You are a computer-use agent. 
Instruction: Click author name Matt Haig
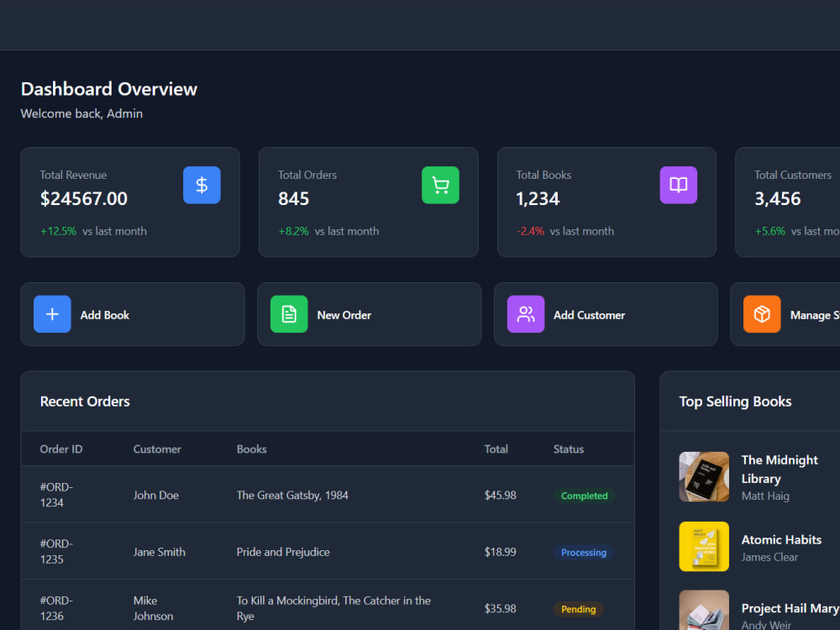(x=765, y=496)
